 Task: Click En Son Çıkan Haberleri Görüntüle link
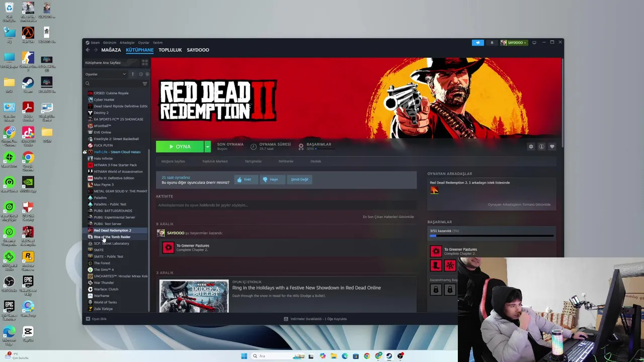[388, 217]
